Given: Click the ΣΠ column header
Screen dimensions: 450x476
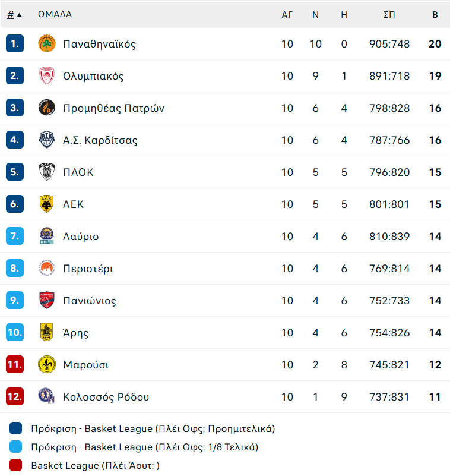Looking at the screenshot, I should 389,15.
